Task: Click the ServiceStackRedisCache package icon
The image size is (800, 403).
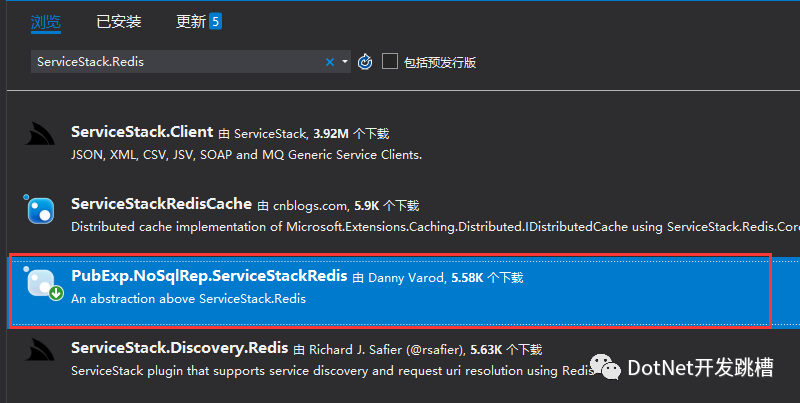Action: click(x=40, y=210)
